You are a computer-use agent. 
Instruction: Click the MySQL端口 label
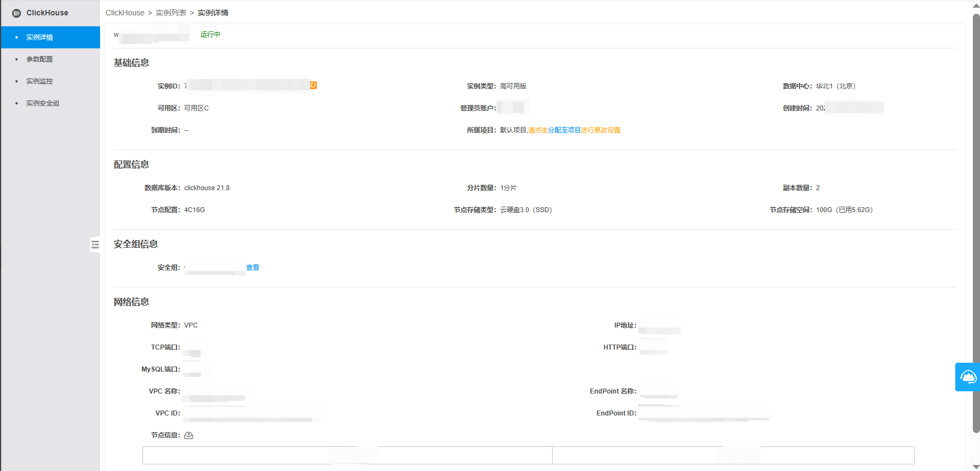(x=161, y=369)
